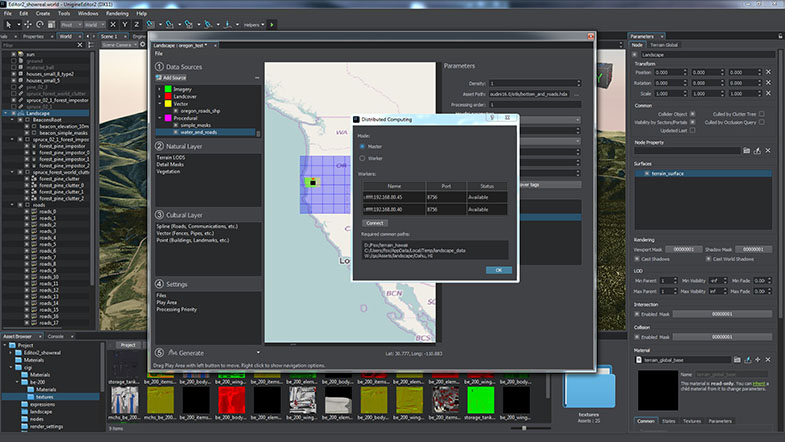Clear the Node Property with X icon
This screenshot has height=442, width=785.
coord(768,151)
